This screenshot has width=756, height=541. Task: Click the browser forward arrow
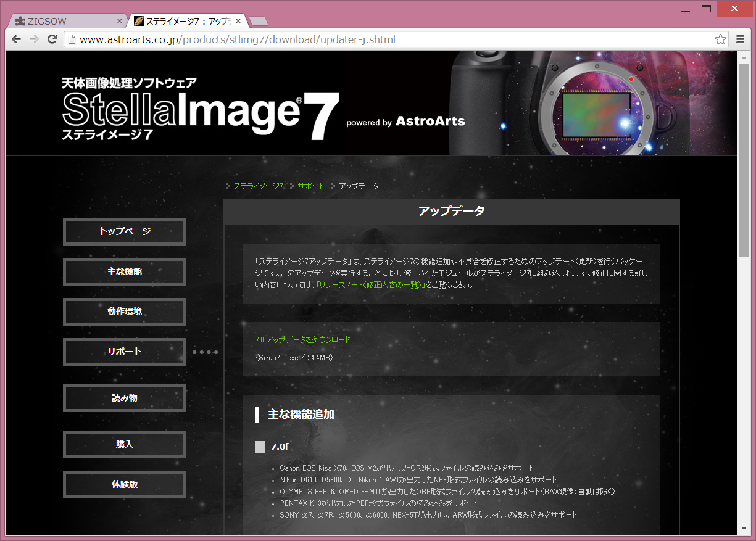pos(34,39)
